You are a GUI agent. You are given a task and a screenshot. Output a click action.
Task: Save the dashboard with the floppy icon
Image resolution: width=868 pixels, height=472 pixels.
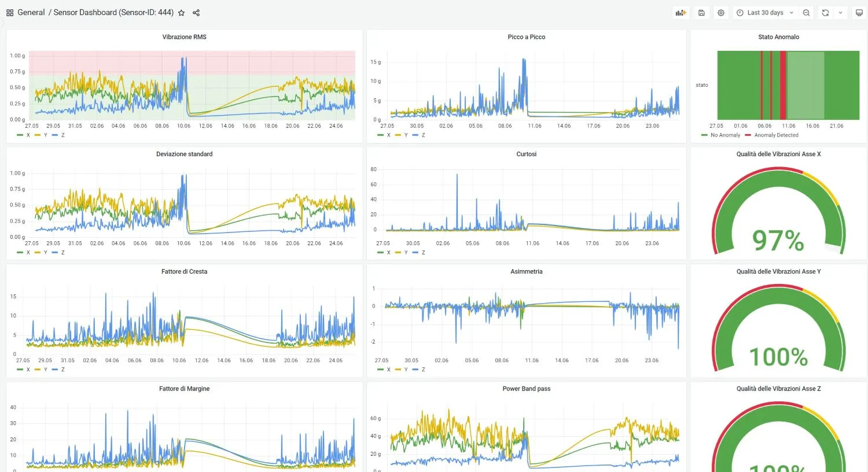(701, 13)
